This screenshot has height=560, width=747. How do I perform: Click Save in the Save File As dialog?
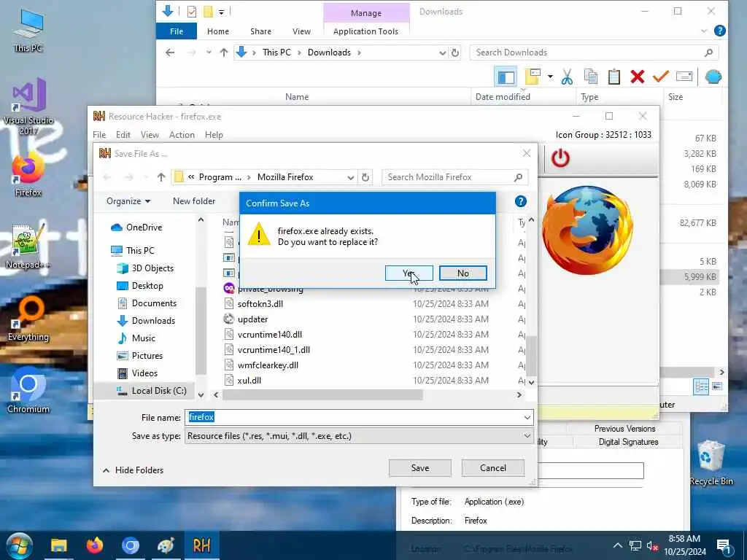coord(419,467)
